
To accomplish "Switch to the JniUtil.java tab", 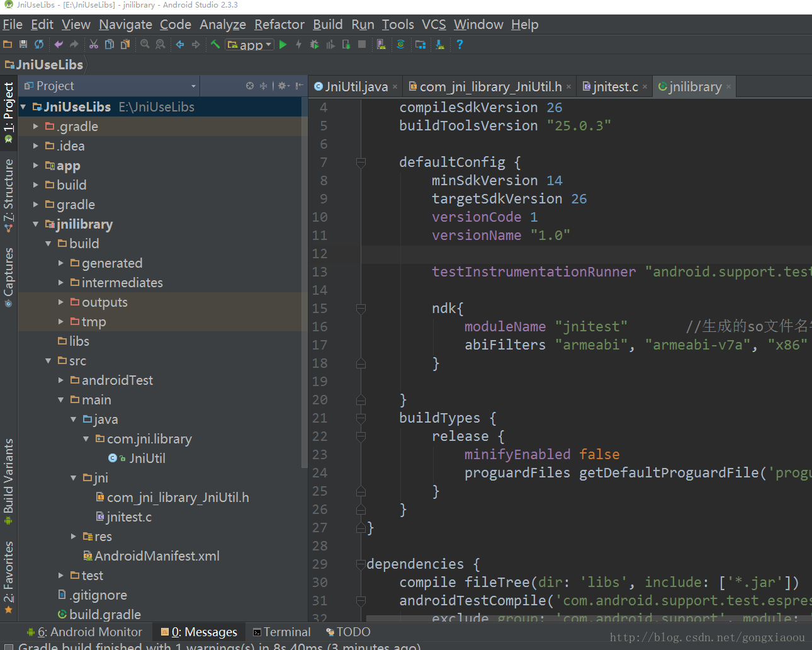I will coord(356,87).
